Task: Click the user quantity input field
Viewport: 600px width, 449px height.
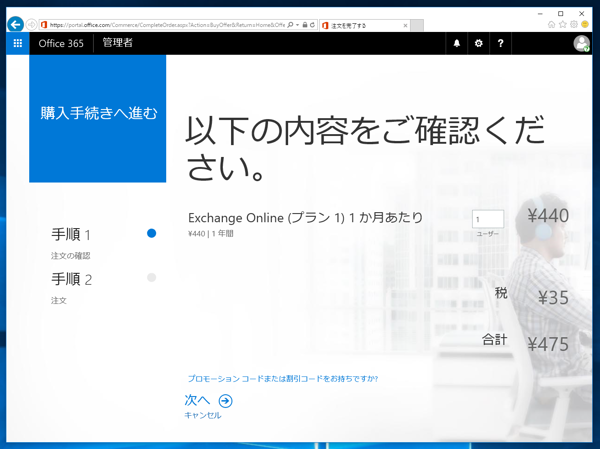Action: pos(488,219)
